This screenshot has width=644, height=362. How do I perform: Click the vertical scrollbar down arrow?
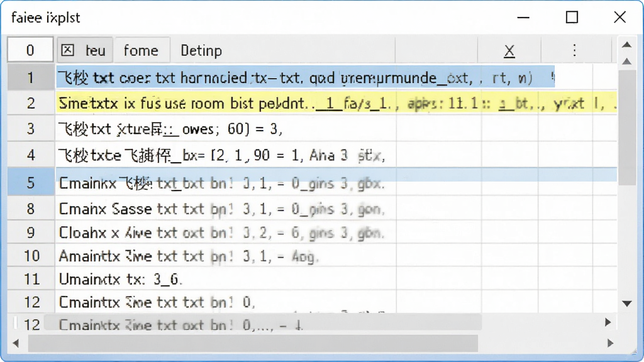(627, 304)
